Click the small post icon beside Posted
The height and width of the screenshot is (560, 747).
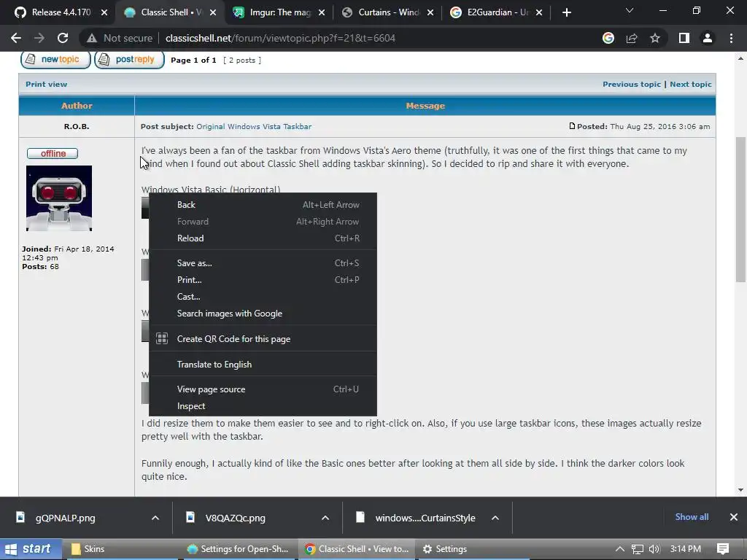pos(572,126)
